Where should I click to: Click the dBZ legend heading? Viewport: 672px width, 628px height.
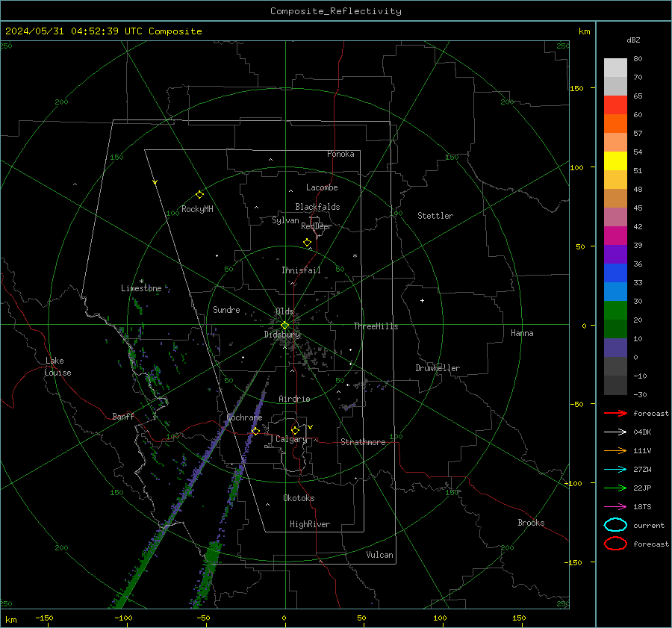coord(633,40)
